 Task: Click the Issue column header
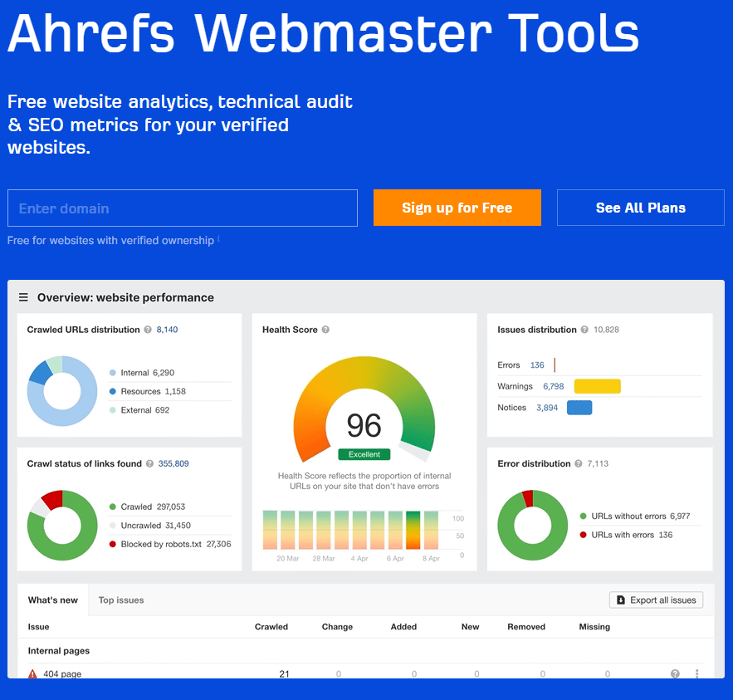pos(38,627)
